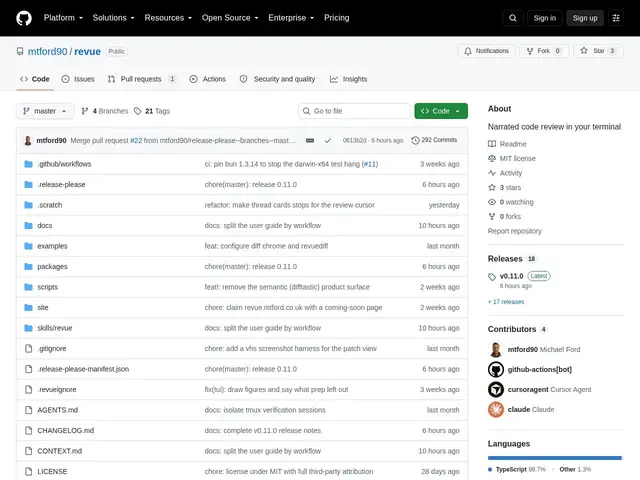Click the claude contributor avatar
Image resolution: width=640 pixels, height=480 pixels.
coord(496,409)
